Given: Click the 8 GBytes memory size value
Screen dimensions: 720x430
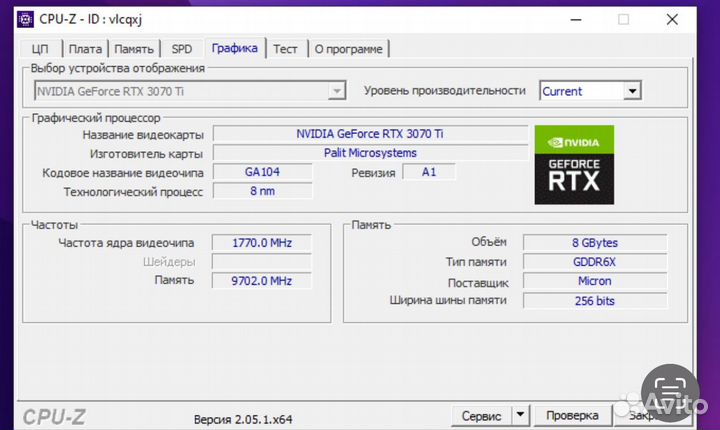Looking at the screenshot, I should pyautogui.click(x=595, y=243).
